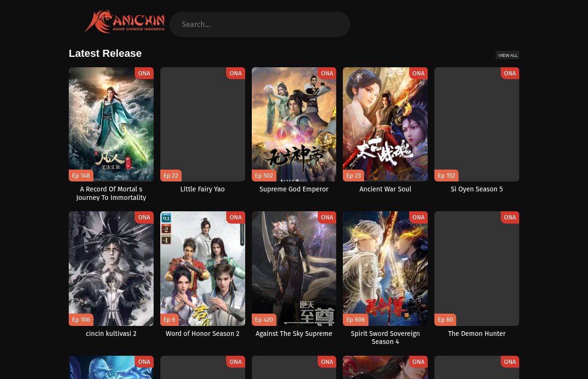Click the Supreme God Emperor title
The height and width of the screenshot is (379, 588).
click(294, 189)
